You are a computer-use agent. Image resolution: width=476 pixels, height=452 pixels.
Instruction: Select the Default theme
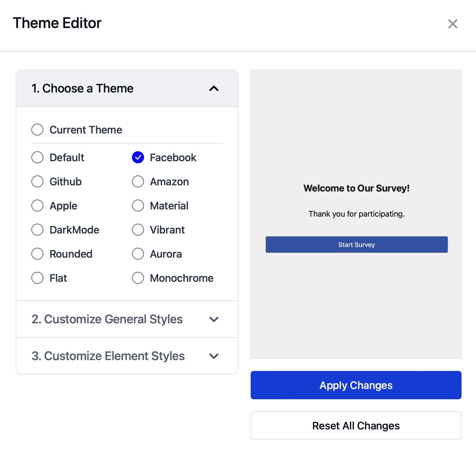point(37,157)
